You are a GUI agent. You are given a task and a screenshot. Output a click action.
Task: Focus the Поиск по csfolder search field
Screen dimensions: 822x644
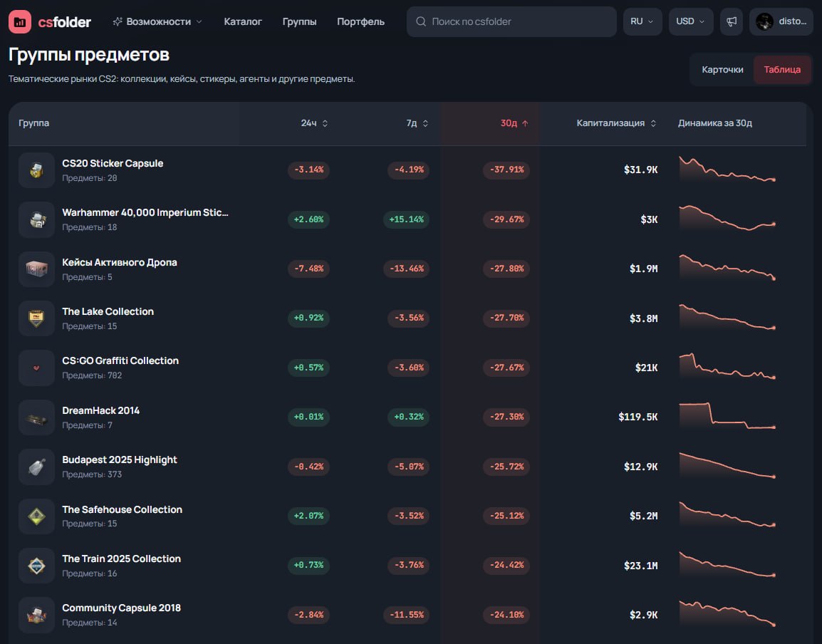click(x=511, y=21)
